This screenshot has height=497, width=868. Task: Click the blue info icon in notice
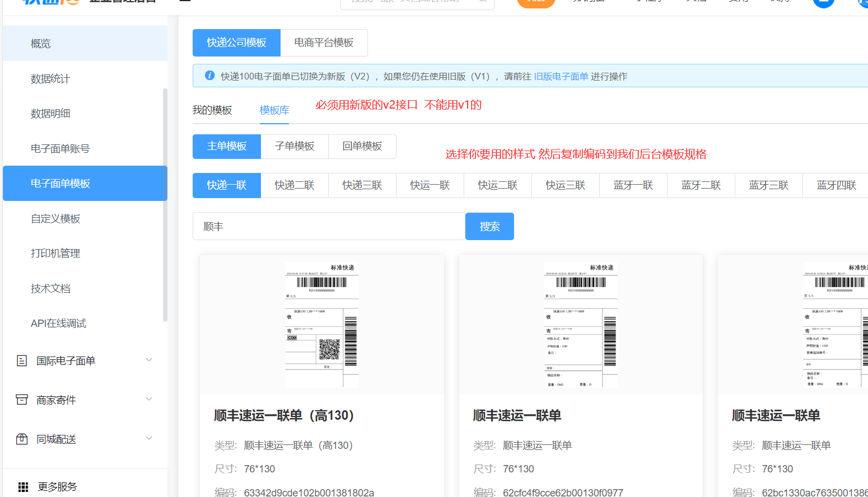click(x=209, y=76)
